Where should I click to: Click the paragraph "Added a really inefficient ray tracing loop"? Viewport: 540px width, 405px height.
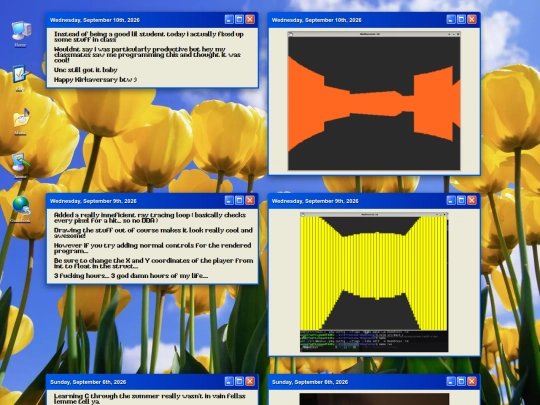150,218
